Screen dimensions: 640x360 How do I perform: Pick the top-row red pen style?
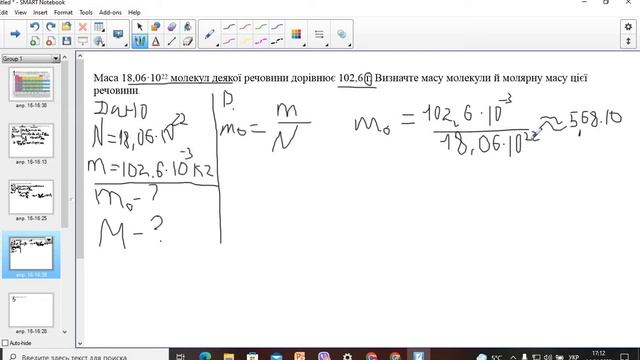tap(245, 27)
